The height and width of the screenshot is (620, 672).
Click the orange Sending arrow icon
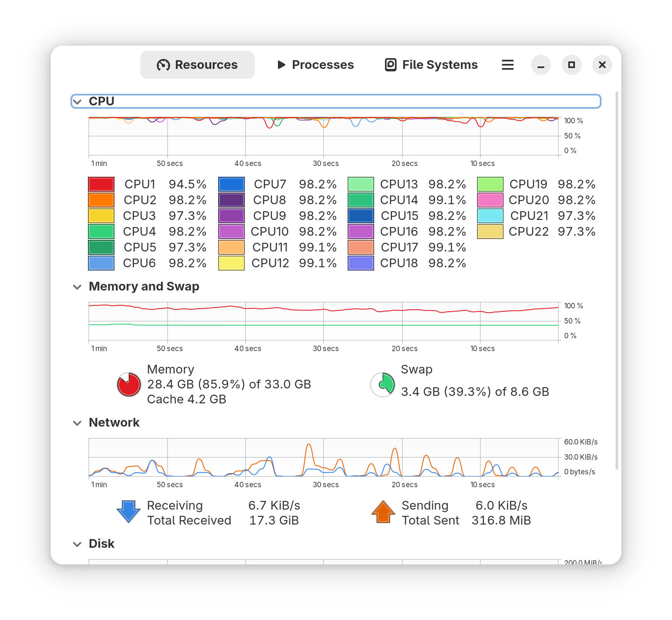pyautogui.click(x=383, y=512)
